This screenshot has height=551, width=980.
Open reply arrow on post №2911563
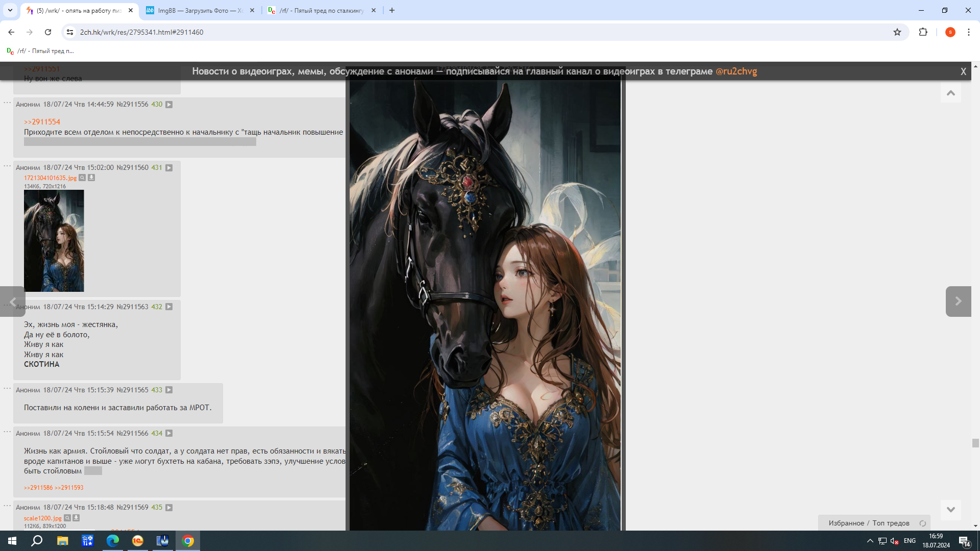tap(169, 307)
